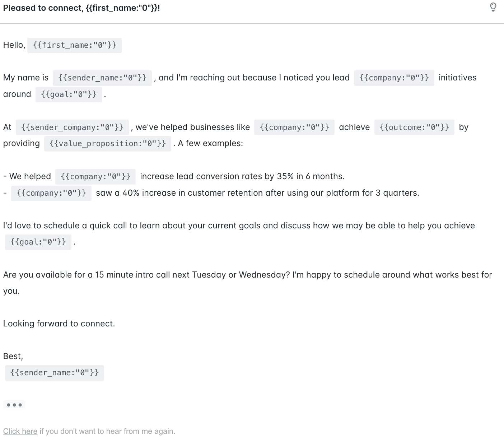
Task: Click the lightbulb suggestions icon
Action: pyautogui.click(x=493, y=7)
